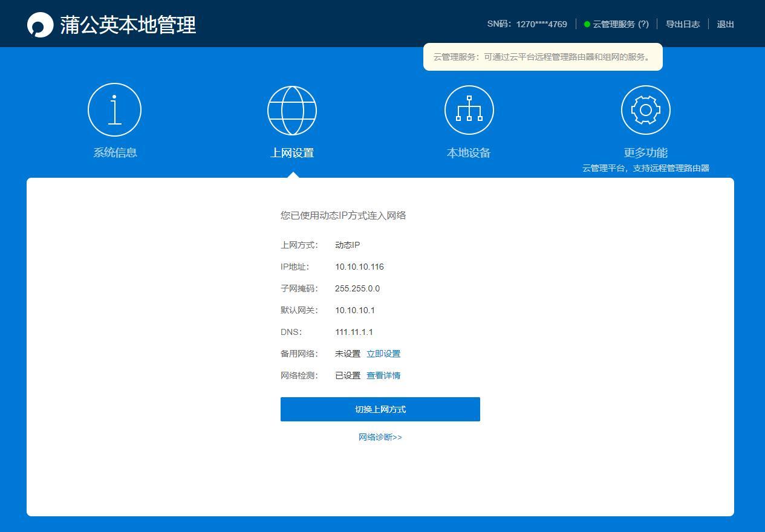Switch to the 本地设备 tab label
Screen dimensions: 765x532
[x=469, y=153]
